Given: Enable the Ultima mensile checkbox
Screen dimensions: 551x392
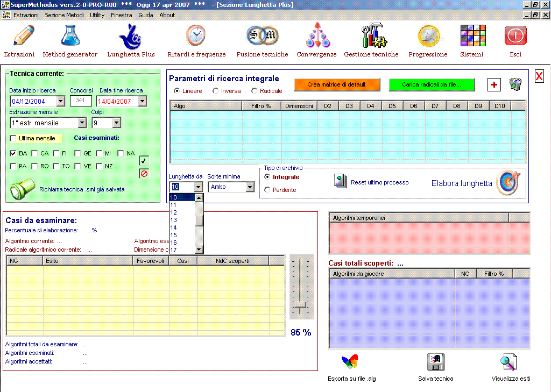Looking at the screenshot, I should 13,138.
